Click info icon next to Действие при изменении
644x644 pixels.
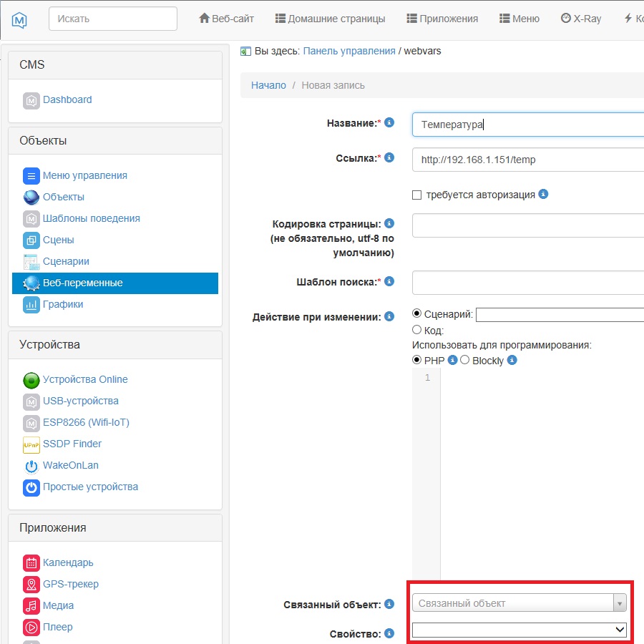[x=389, y=316]
